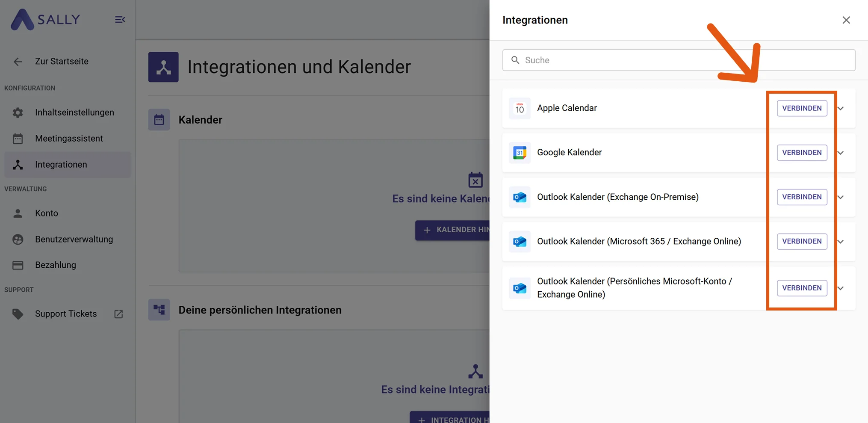Click the empty calendar icon in Kalender section
The width and height of the screenshot is (868, 423).
click(475, 180)
